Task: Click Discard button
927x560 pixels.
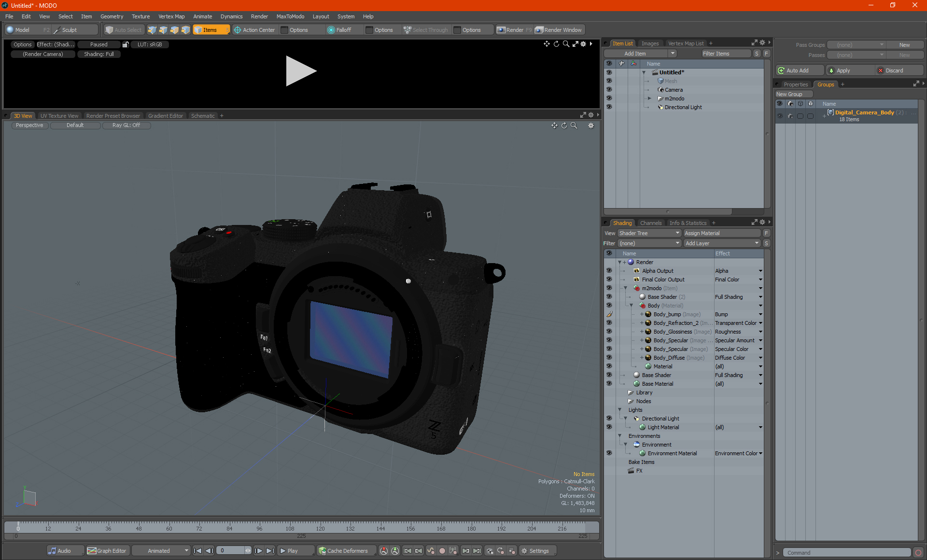Action: point(899,70)
